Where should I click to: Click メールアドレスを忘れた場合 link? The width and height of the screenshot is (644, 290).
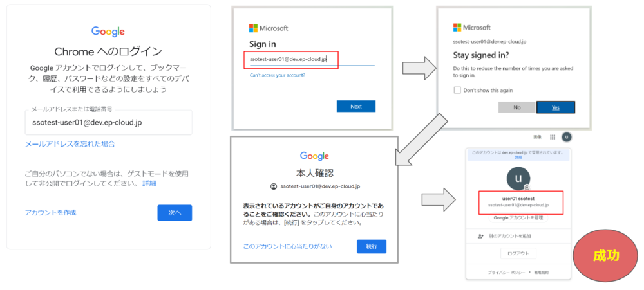70,144
